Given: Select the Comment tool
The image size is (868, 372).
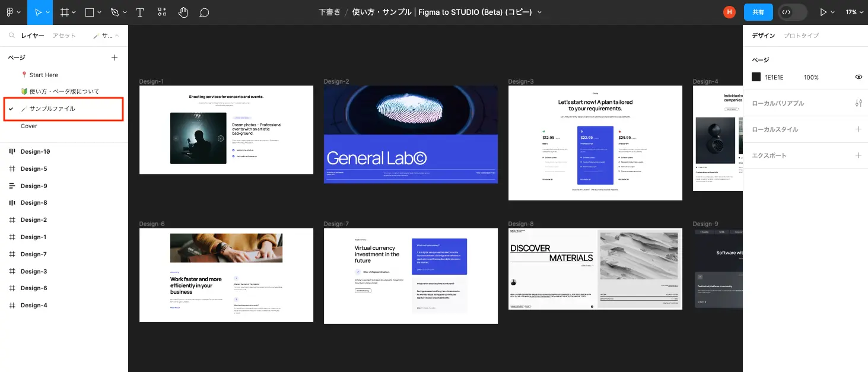Looking at the screenshot, I should pos(204,12).
